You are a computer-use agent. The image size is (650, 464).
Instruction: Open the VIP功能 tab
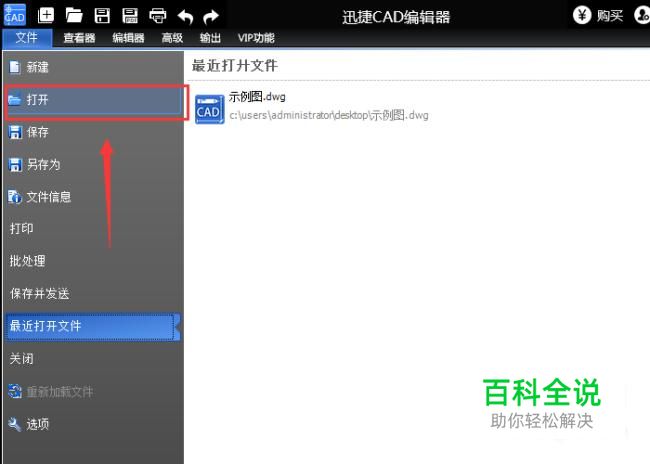point(256,38)
